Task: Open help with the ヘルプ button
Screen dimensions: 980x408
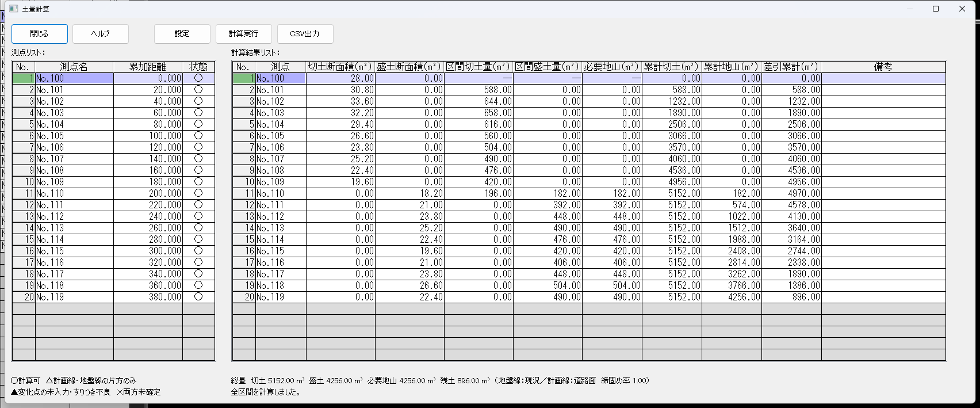Action: pos(101,34)
